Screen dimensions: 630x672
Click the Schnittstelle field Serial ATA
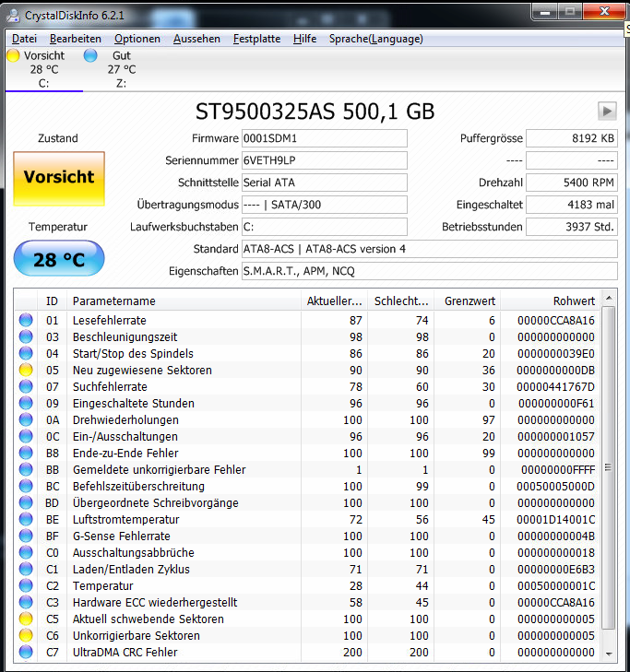(x=324, y=183)
